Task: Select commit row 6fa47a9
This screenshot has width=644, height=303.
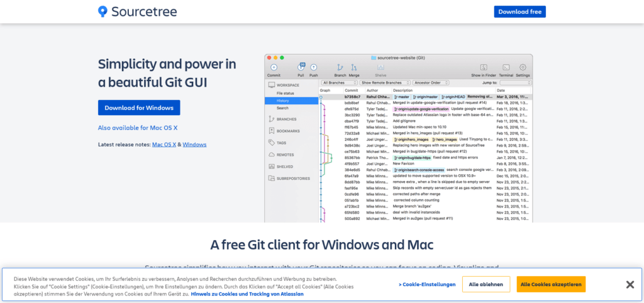Action: click(x=426, y=176)
